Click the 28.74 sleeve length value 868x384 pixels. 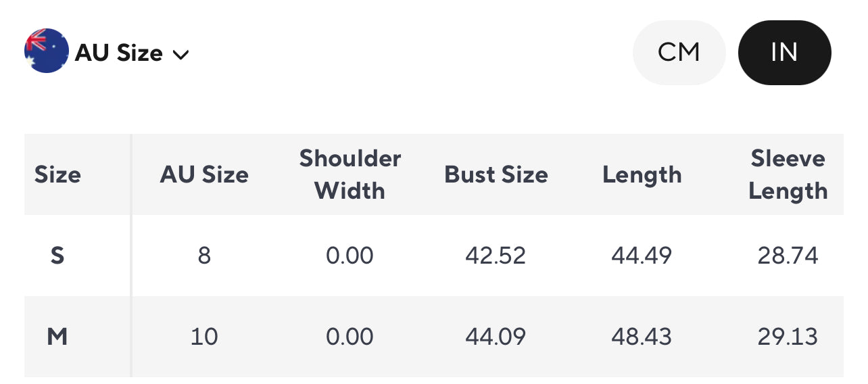788,256
